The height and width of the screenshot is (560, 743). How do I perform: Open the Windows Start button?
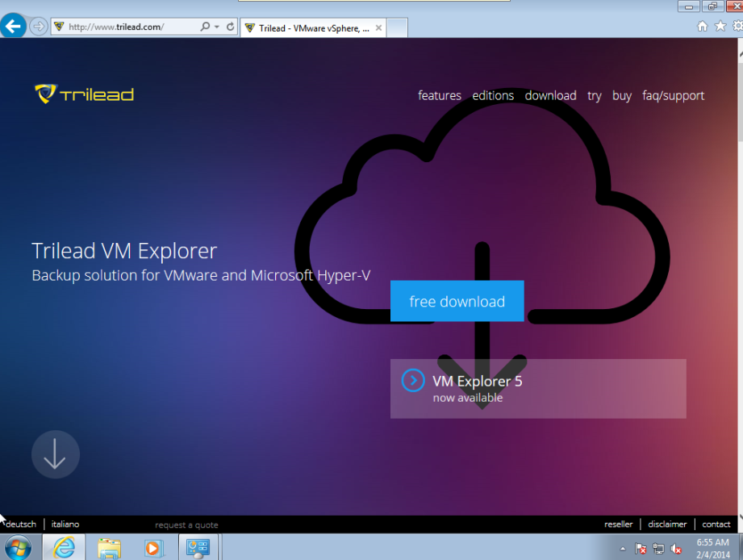[18, 548]
